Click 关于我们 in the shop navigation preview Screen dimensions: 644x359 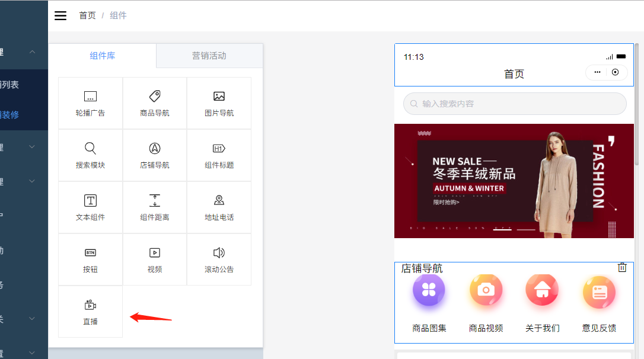pyautogui.click(x=542, y=302)
